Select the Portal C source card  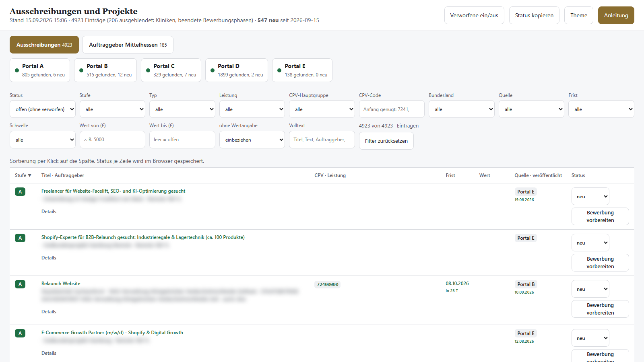[x=171, y=70]
